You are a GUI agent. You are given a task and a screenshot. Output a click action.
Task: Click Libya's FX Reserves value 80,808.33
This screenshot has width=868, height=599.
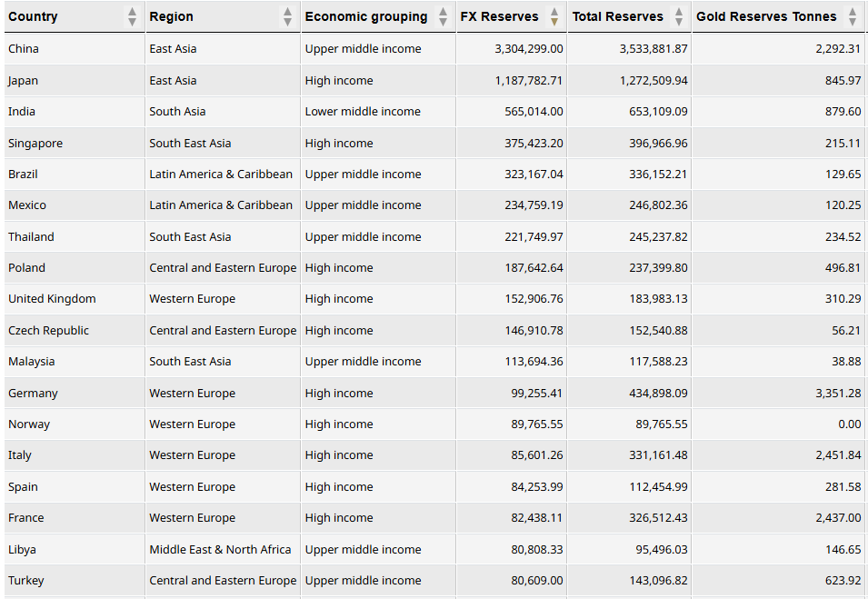pos(537,549)
